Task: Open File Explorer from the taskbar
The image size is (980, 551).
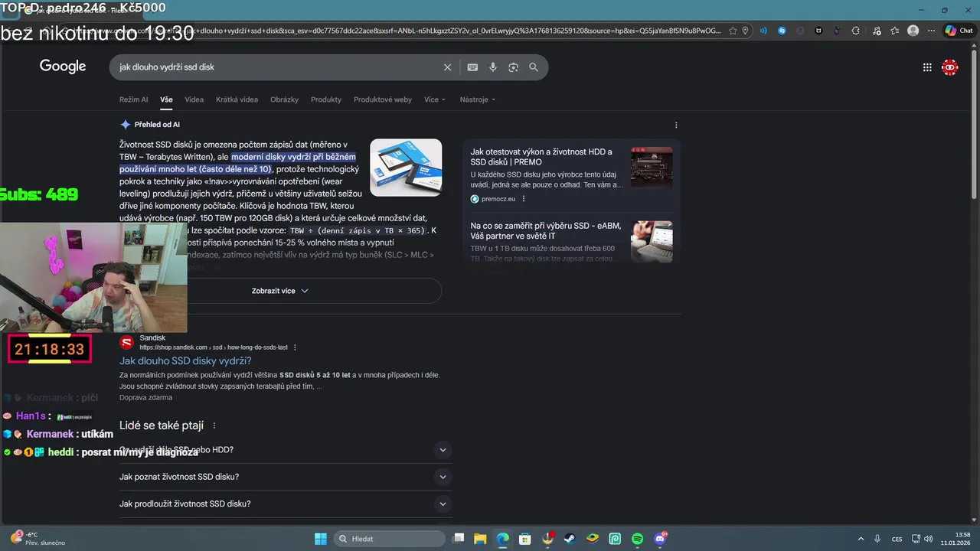Action: (x=480, y=539)
